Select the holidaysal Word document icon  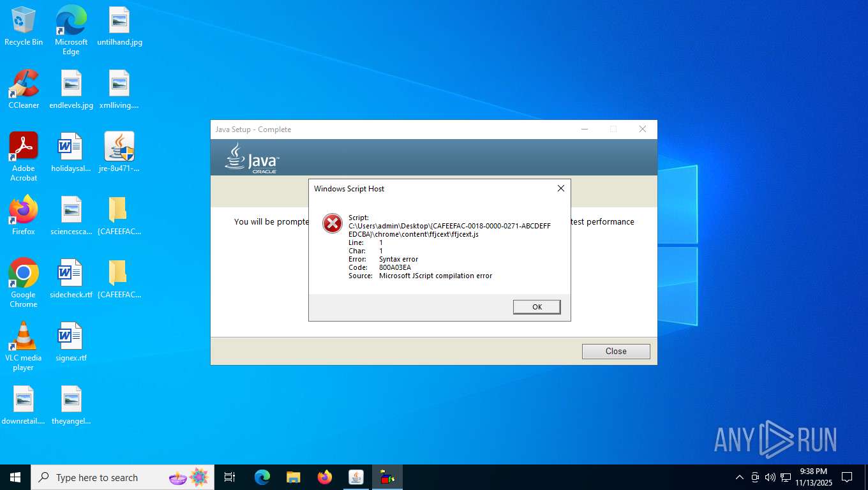71,152
